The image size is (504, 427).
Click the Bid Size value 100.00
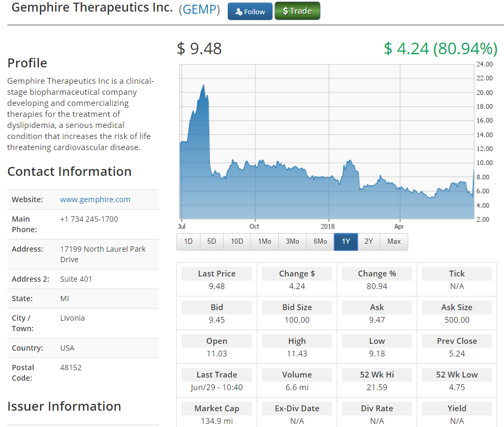297,320
